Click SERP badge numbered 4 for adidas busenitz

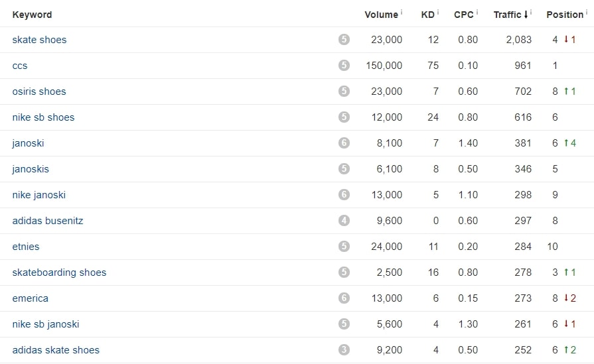pos(344,220)
